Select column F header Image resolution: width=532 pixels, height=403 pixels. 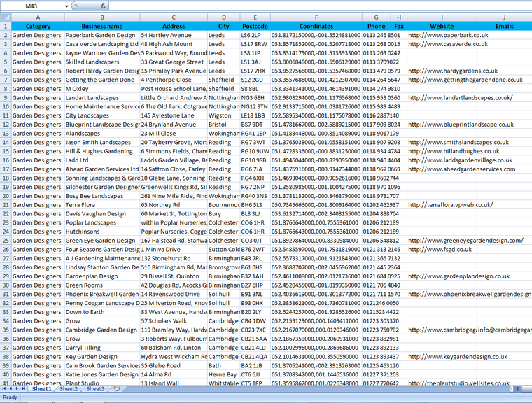[316, 17]
